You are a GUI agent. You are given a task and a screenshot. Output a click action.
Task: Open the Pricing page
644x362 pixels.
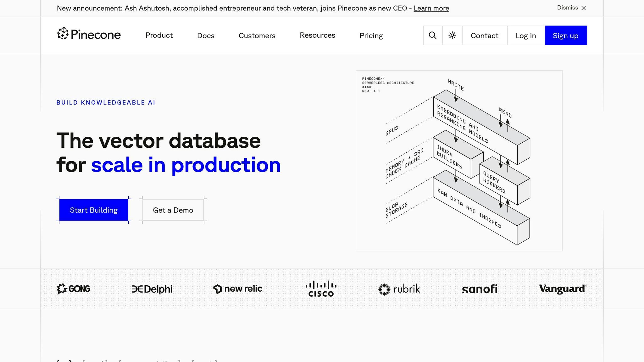371,36
